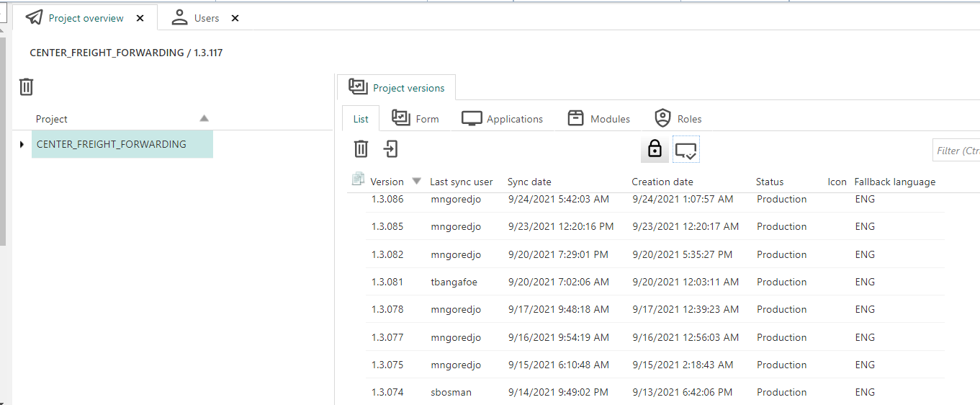Select version 1.3.085 row
Viewport: 980px width, 405px height.
click(x=655, y=226)
